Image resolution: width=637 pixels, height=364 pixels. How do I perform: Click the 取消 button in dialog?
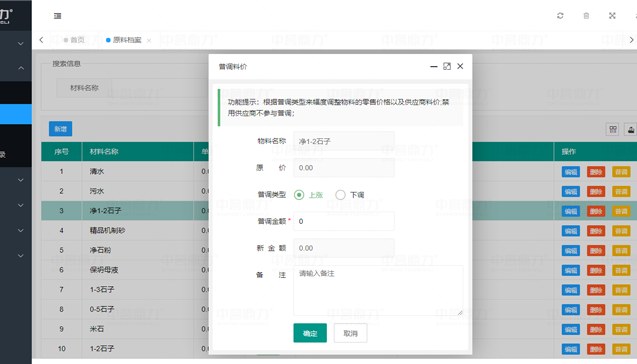tap(351, 333)
